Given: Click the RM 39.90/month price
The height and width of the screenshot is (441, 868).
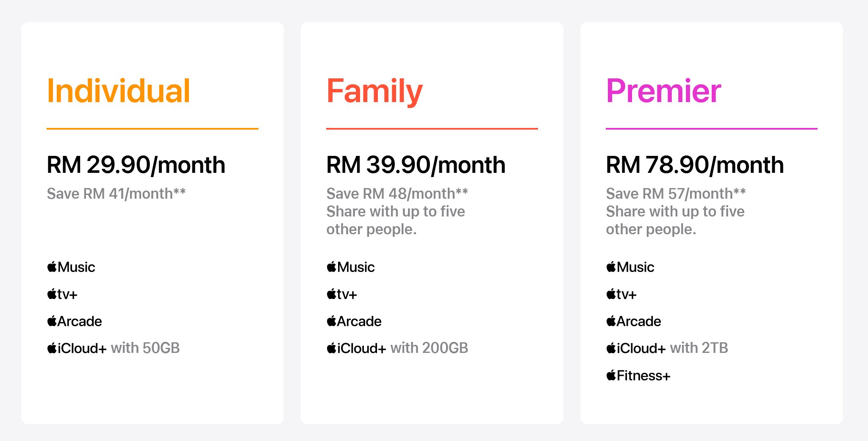Looking at the screenshot, I should click(416, 165).
